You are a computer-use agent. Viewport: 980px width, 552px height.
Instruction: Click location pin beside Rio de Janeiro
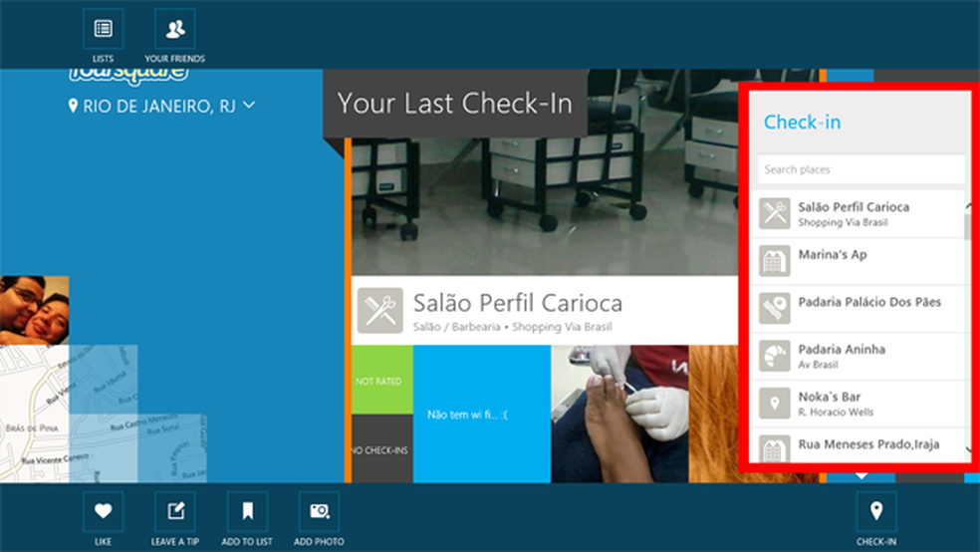73,106
